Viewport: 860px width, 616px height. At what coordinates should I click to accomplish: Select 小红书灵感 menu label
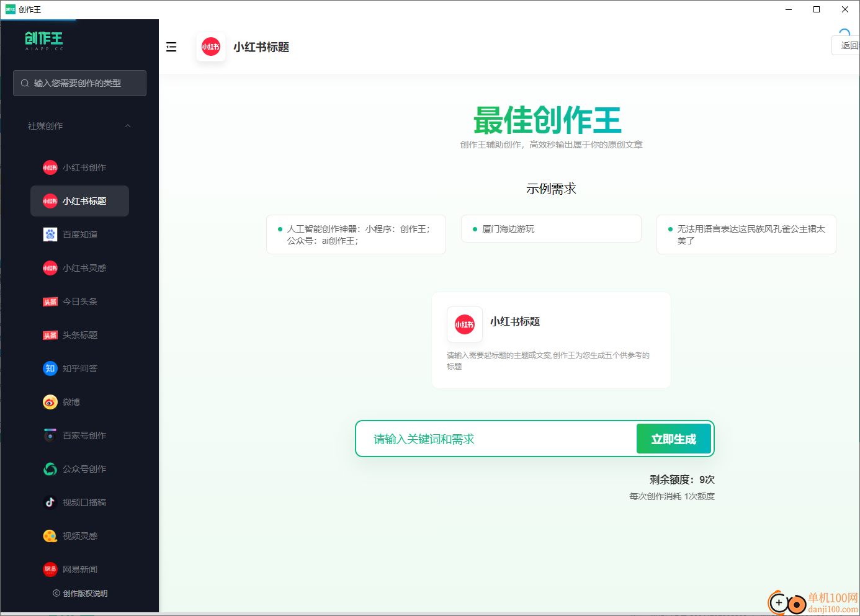(x=84, y=268)
